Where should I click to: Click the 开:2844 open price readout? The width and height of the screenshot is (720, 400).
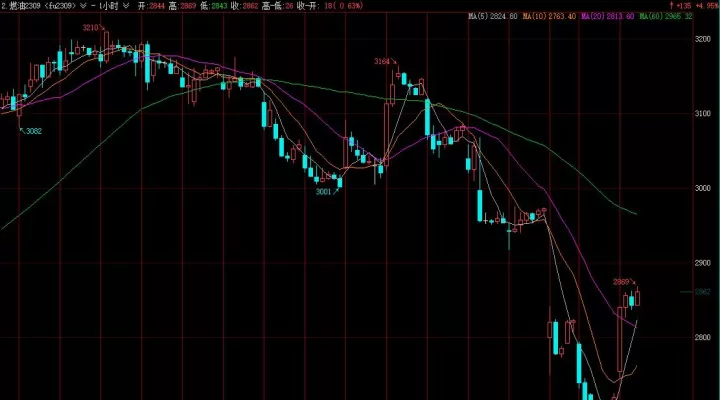click(x=151, y=6)
